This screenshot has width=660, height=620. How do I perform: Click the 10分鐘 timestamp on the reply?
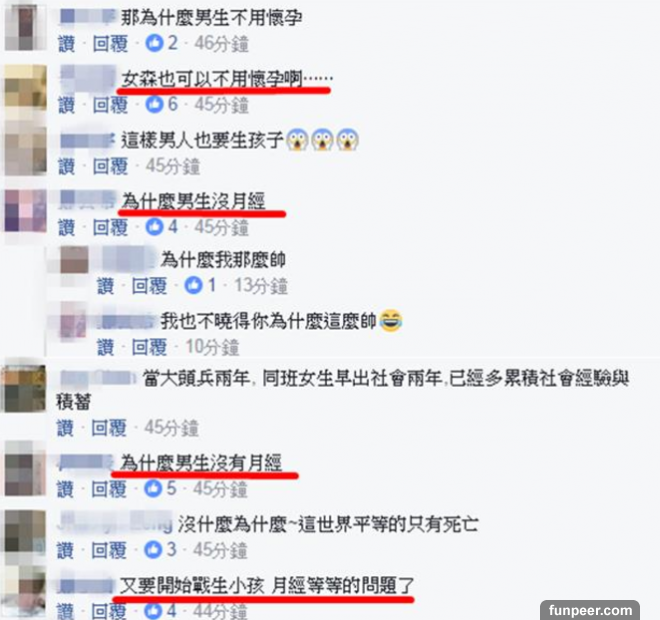[x=213, y=347]
